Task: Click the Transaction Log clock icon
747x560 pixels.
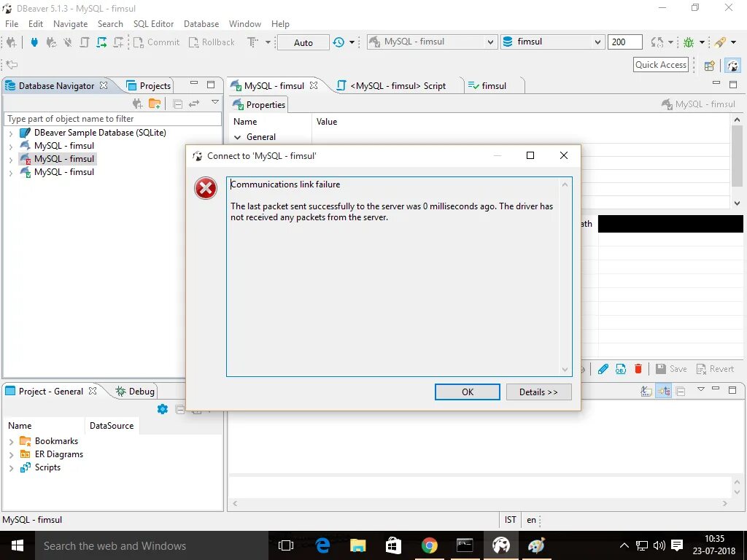Action: 338,42
